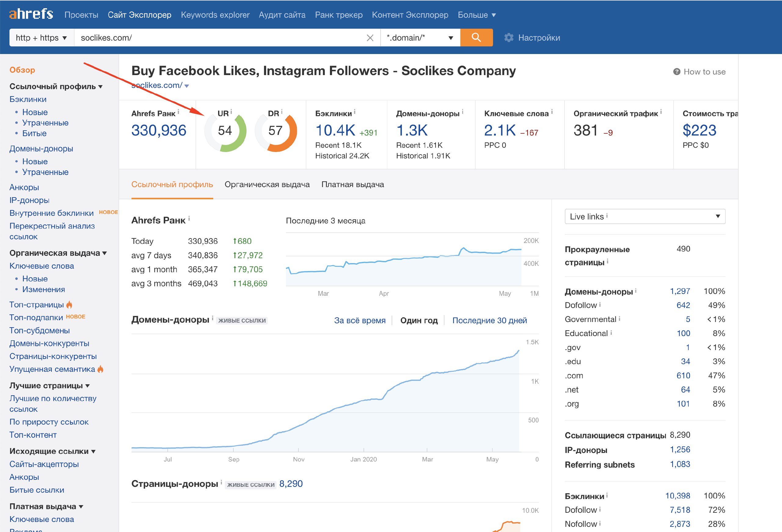This screenshot has width=782, height=532.
Task: Click the $223 traffic value figure
Action: (699, 130)
